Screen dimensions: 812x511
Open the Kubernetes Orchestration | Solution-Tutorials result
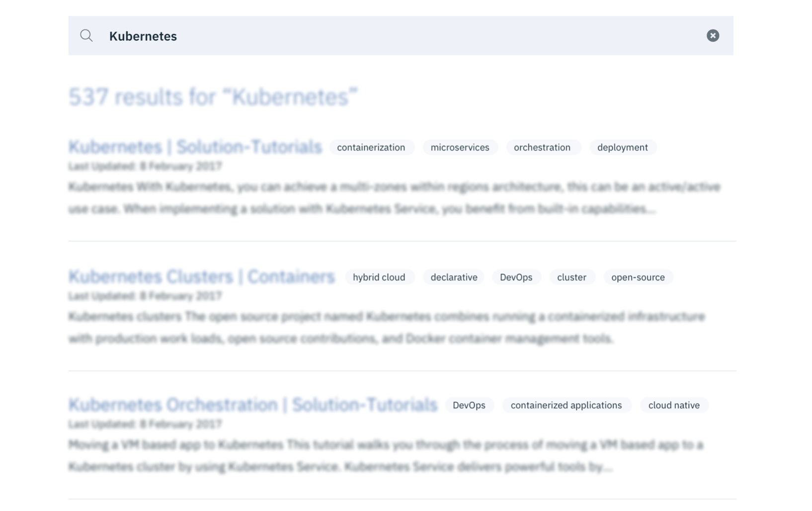(x=252, y=405)
